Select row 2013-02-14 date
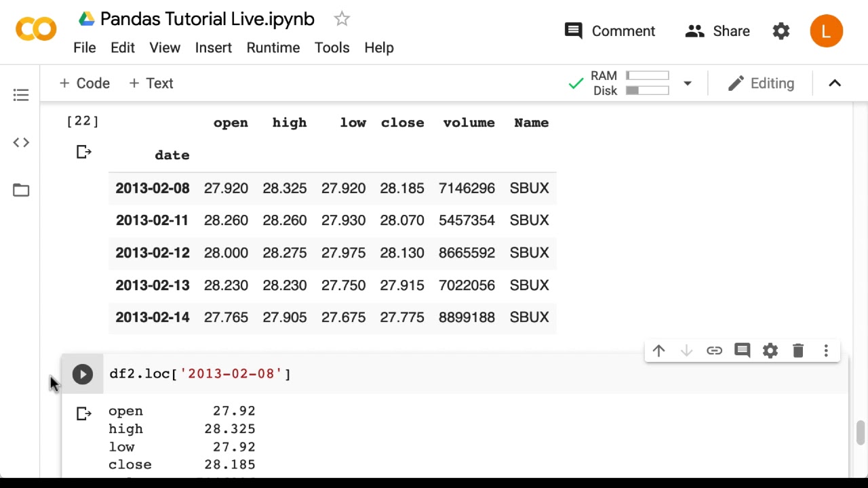The width and height of the screenshot is (868, 488). click(153, 317)
